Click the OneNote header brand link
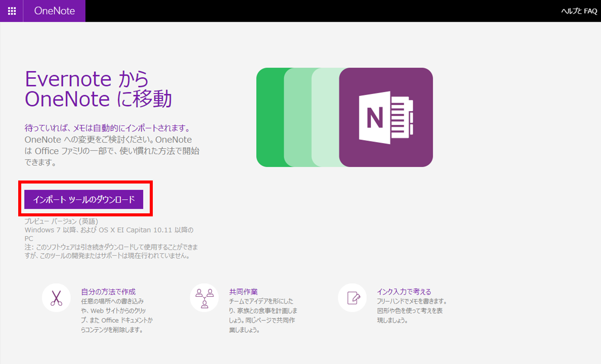The height and width of the screenshot is (364, 601). 55,11
